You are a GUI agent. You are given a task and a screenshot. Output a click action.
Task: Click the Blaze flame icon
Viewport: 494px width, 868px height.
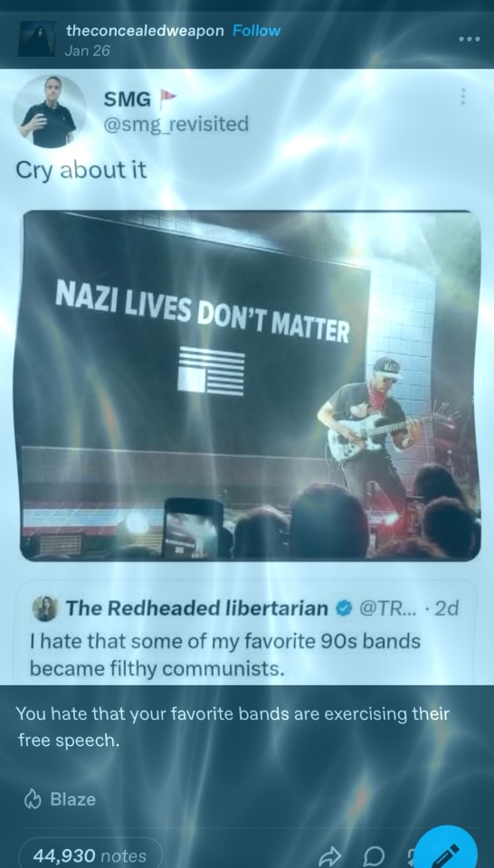tap(33, 799)
